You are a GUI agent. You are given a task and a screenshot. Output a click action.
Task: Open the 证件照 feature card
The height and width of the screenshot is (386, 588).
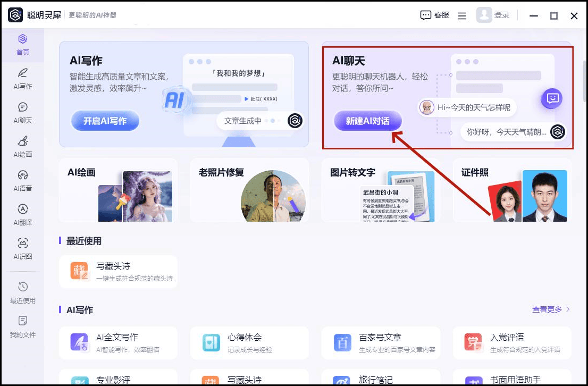point(513,190)
